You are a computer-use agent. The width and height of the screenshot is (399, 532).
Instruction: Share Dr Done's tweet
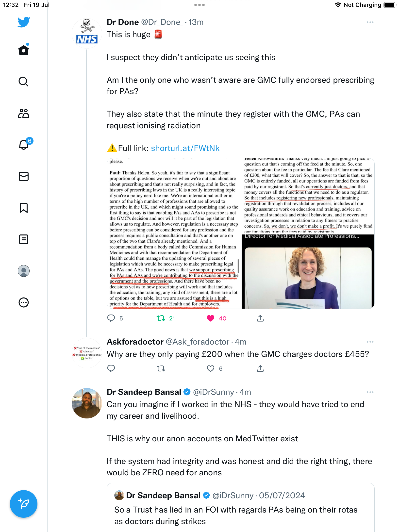(x=260, y=318)
